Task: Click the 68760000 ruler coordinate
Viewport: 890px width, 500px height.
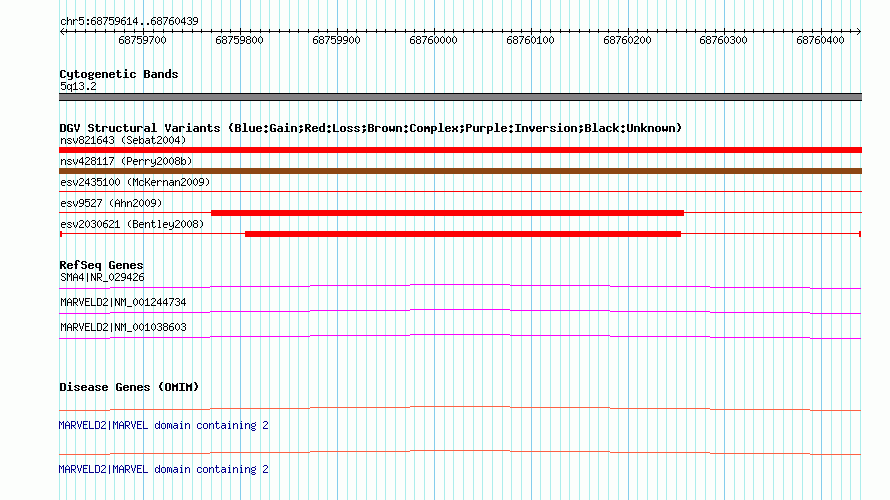Action: click(434, 40)
